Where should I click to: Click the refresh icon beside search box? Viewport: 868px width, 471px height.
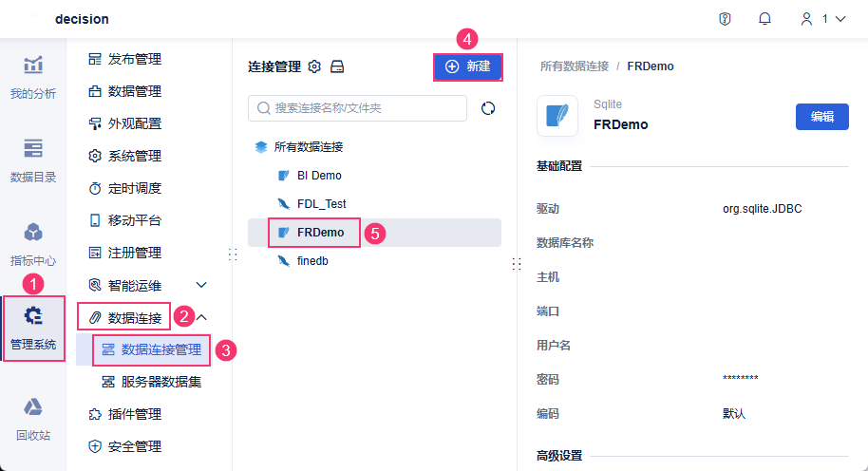pyautogui.click(x=488, y=108)
